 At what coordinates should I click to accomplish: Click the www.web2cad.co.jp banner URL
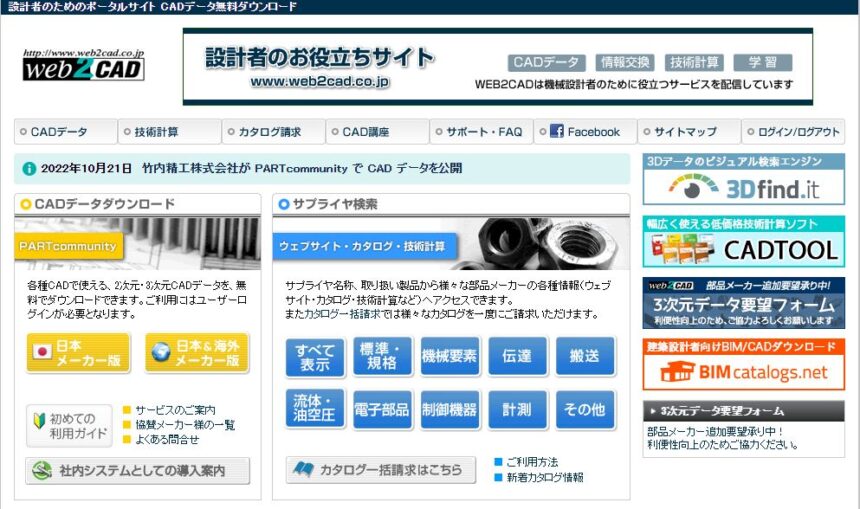pos(320,82)
